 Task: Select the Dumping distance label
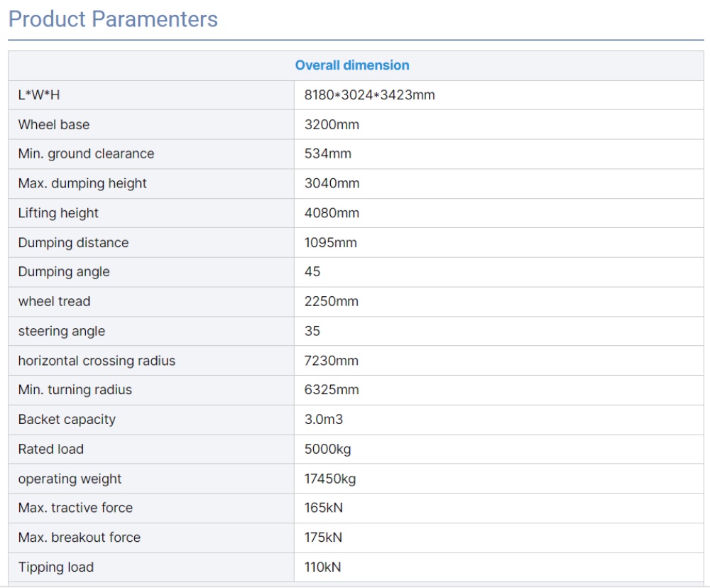tap(73, 243)
